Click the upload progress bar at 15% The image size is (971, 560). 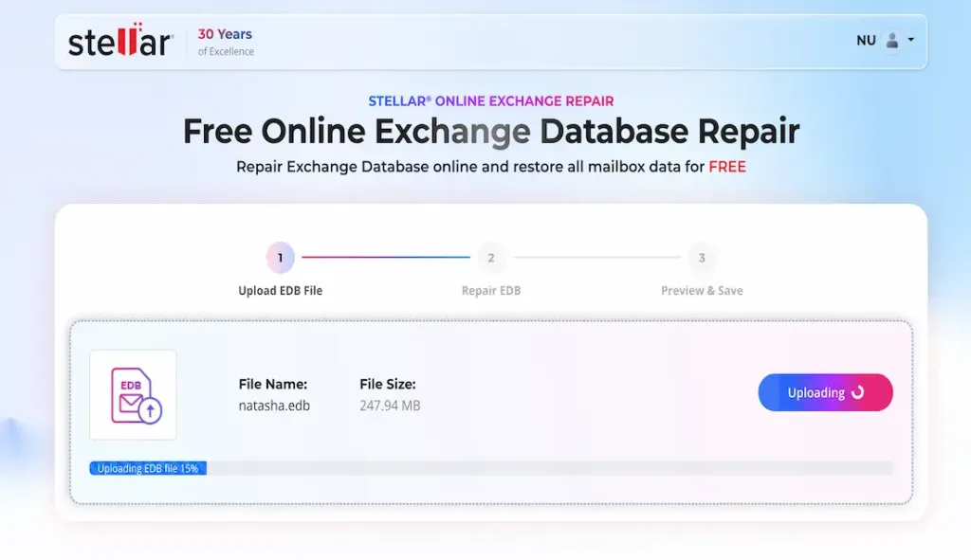(491, 468)
